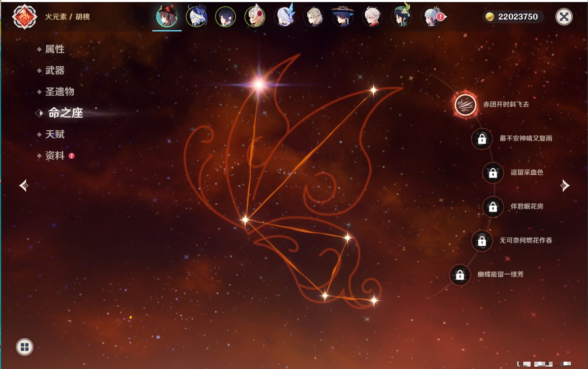The height and width of the screenshot is (369, 588).
Task: Open the grid menu button at bottom-left
Action: click(x=24, y=347)
